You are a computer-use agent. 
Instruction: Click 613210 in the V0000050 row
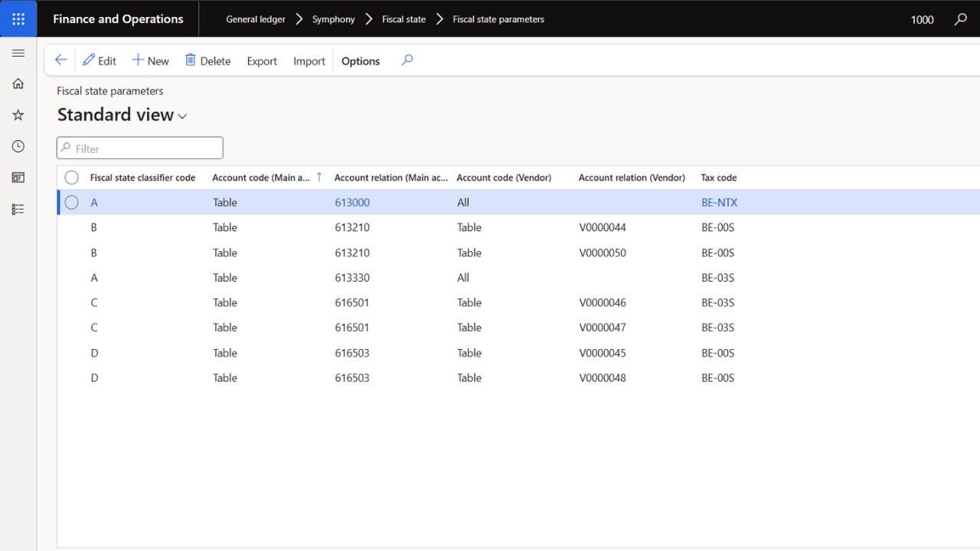(352, 253)
